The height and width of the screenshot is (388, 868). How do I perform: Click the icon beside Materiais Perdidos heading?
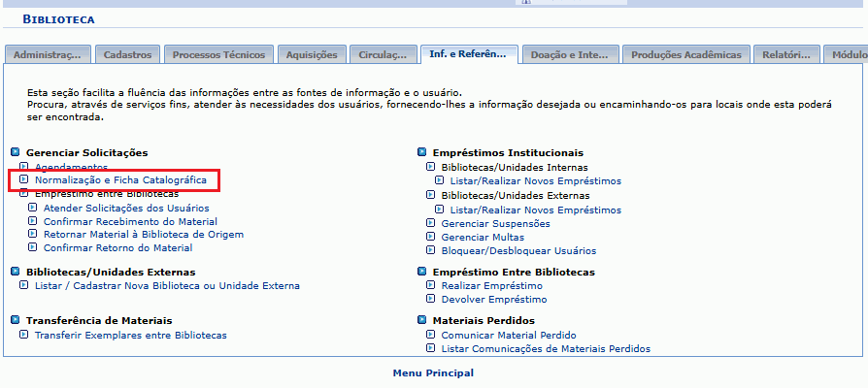click(x=422, y=320)
